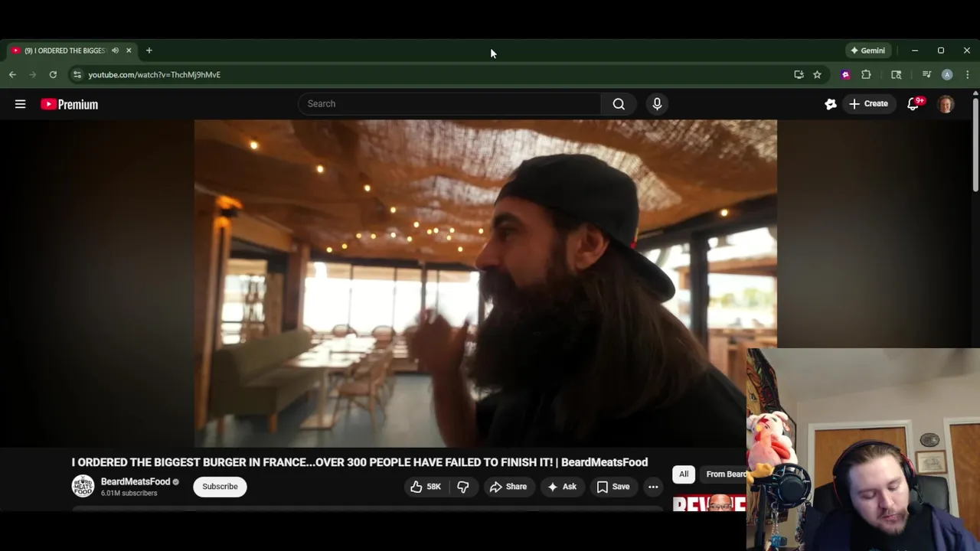Open the YouTube Create menu

point(868,104)
